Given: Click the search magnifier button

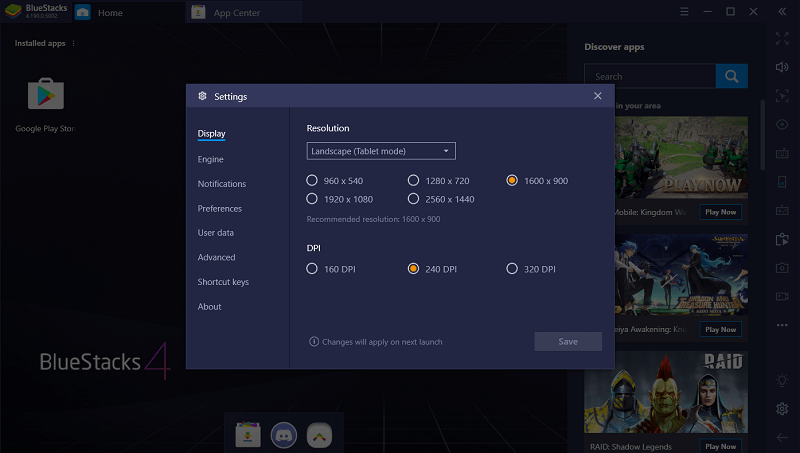Looking at the screenshot, I should coord(732,76).
